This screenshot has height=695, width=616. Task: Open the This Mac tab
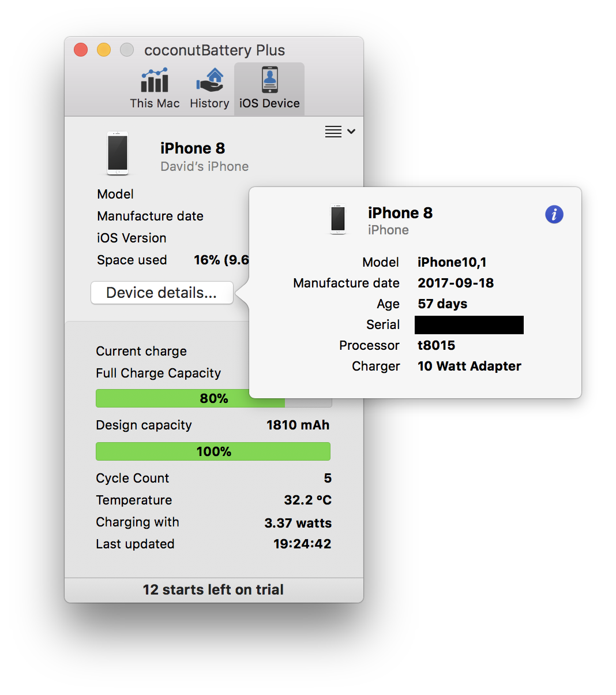click(x=155, y=88)
